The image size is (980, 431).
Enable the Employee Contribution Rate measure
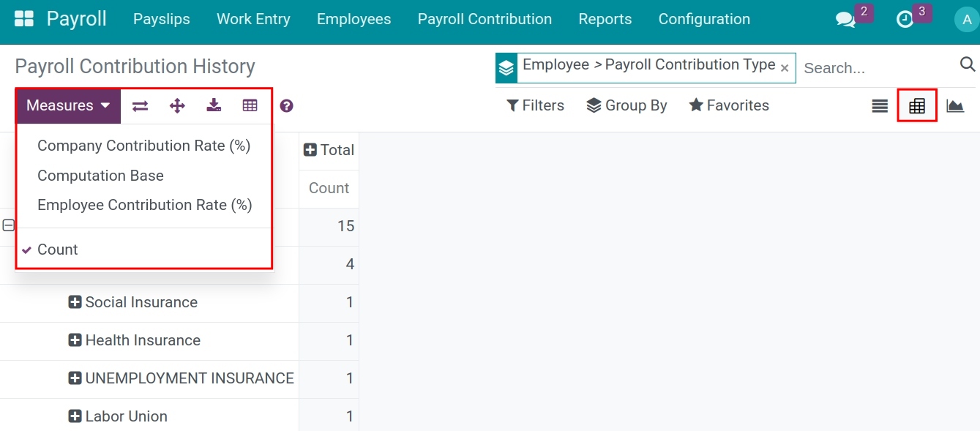click(x=145, y=205)
